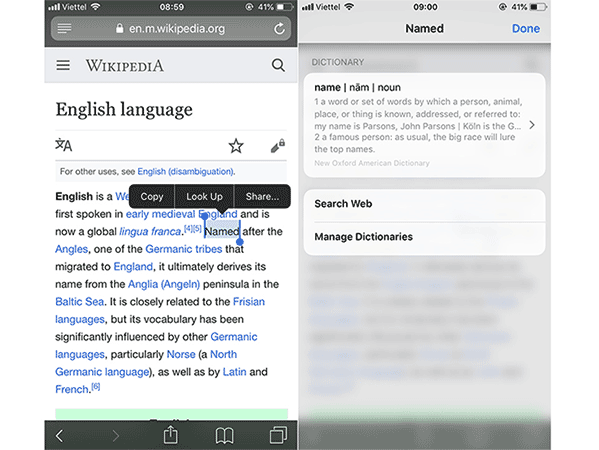Follow the Angles link

(x=71, y=249)
